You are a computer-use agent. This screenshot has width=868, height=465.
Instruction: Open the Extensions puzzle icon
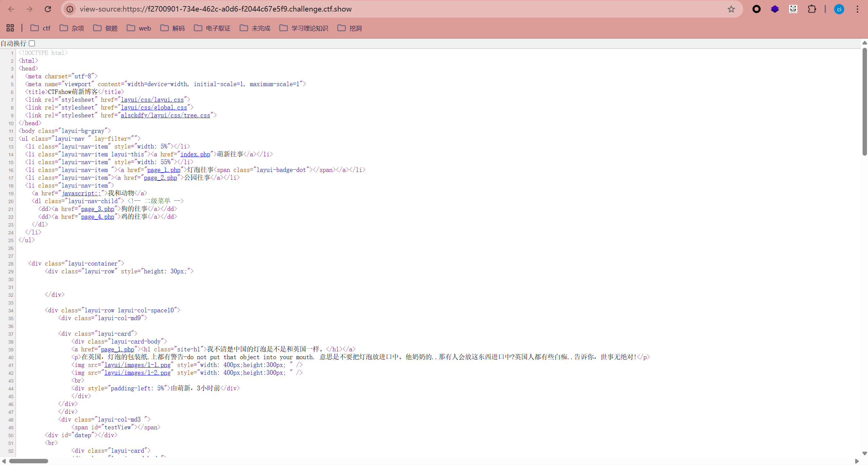coord(812,9)
